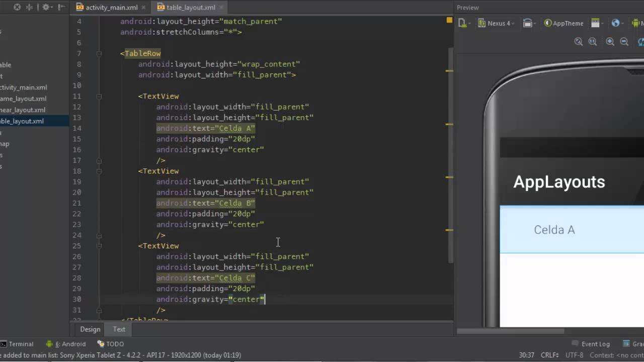Click the first orange warning stripe in the editor gutter
This screenshot has width=644, height=362.
[449, 71]
